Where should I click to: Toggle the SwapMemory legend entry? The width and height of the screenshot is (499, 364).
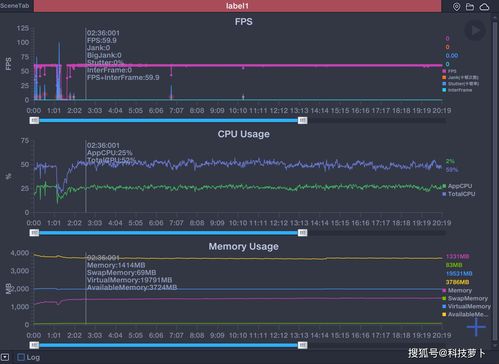pos(465,298)
